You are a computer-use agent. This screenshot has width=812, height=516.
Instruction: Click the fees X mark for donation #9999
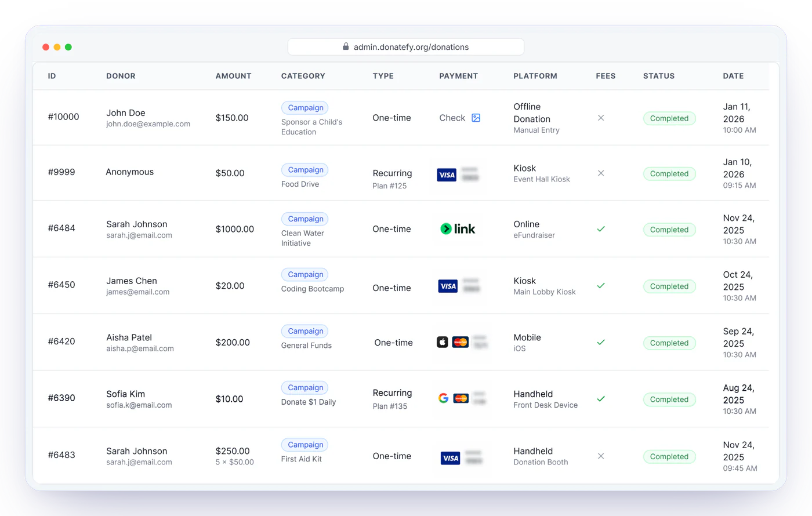coord(601,173)
